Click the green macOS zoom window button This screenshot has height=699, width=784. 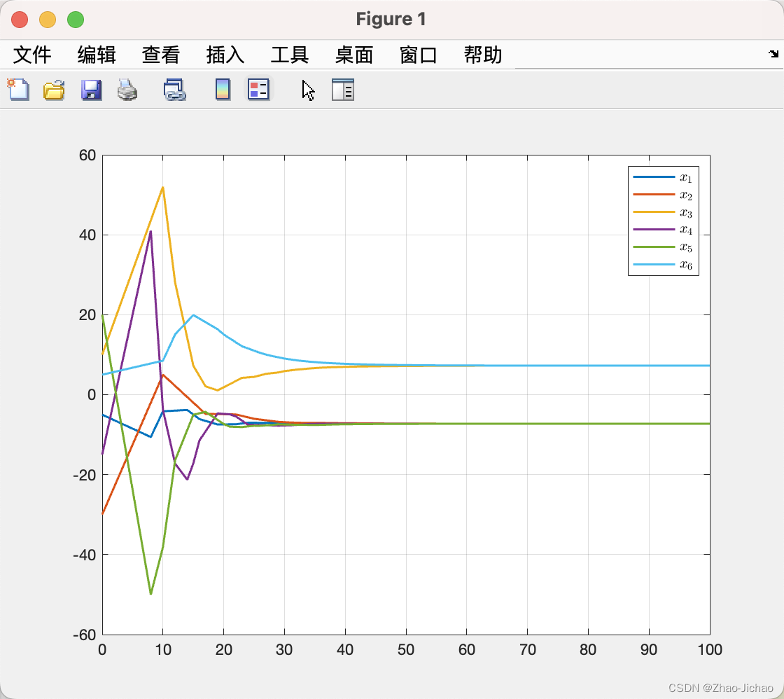(76, 20)
